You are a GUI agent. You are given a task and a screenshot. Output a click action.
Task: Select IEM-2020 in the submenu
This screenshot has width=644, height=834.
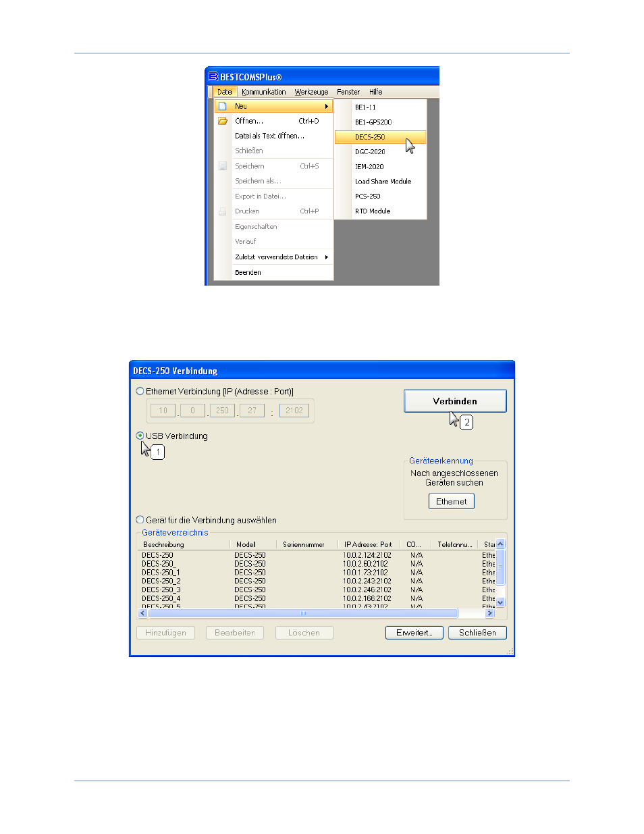pos(380,167)
